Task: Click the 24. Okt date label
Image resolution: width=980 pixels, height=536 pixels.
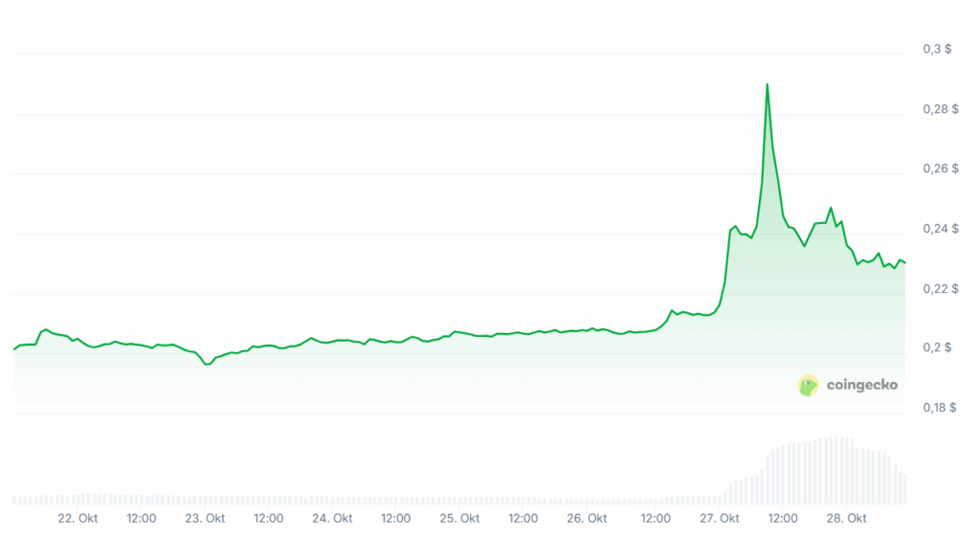Action: pos(332,518)
